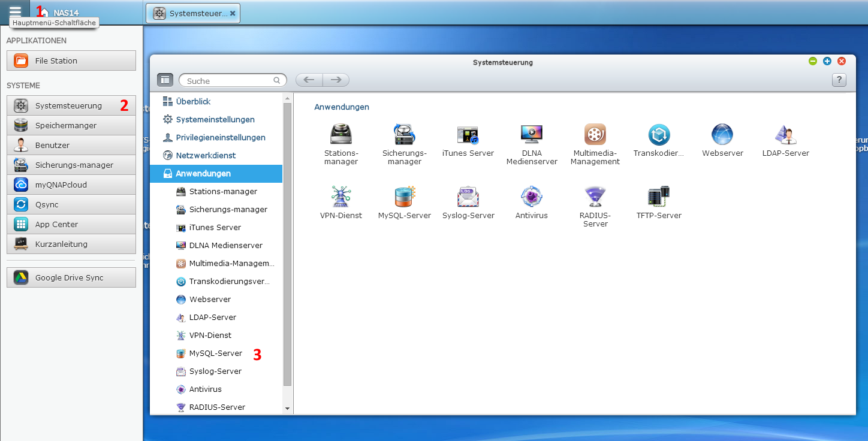Viewport: 868px width, 441px height.
Task: Open App Center from main menu
Action: tap(71, 224)
